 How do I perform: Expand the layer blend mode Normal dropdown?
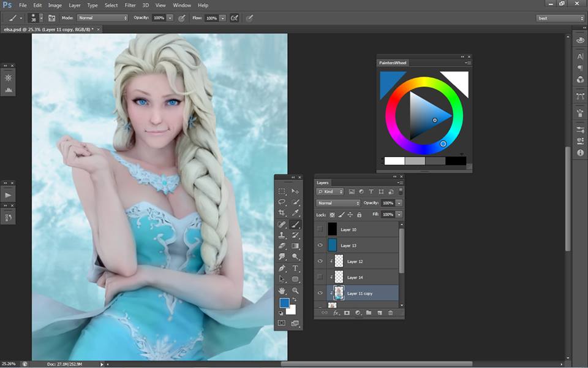point(338,203)
